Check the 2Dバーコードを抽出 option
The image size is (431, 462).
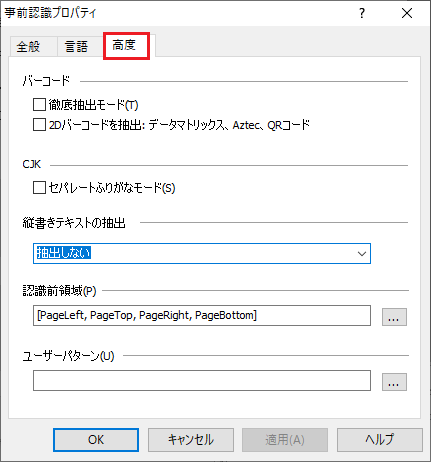(39, 125)
